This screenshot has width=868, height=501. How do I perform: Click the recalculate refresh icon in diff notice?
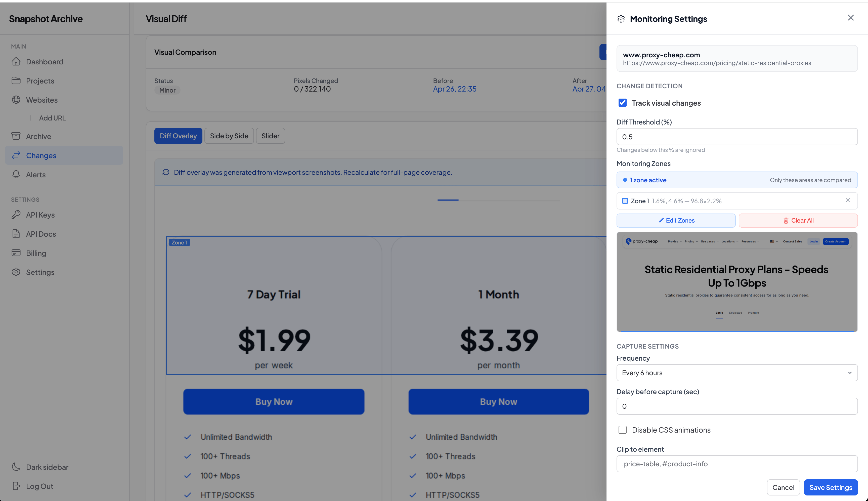point(166,172)
